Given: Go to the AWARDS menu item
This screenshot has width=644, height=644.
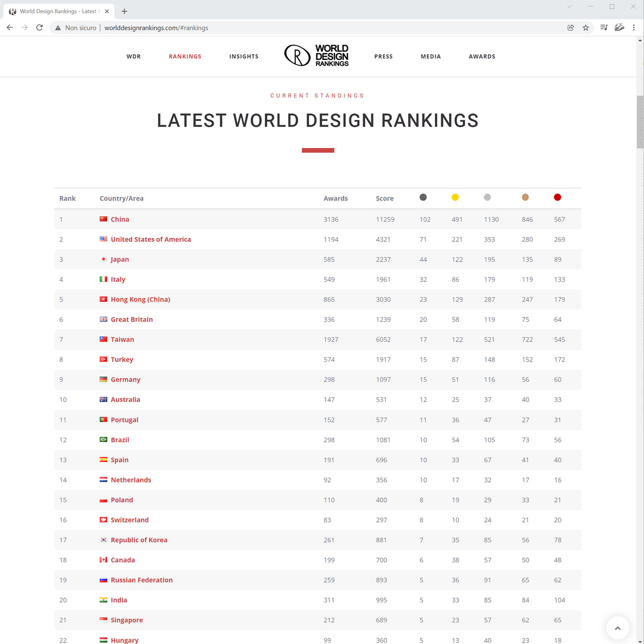Looking at the screenshot, I should [482, 57].
